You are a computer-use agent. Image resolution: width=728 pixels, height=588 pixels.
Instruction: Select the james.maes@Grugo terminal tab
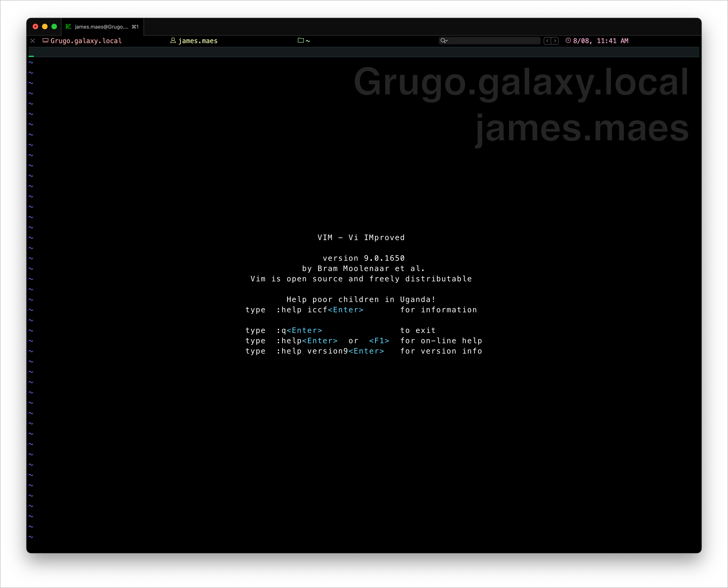click(x=102, y=26)
